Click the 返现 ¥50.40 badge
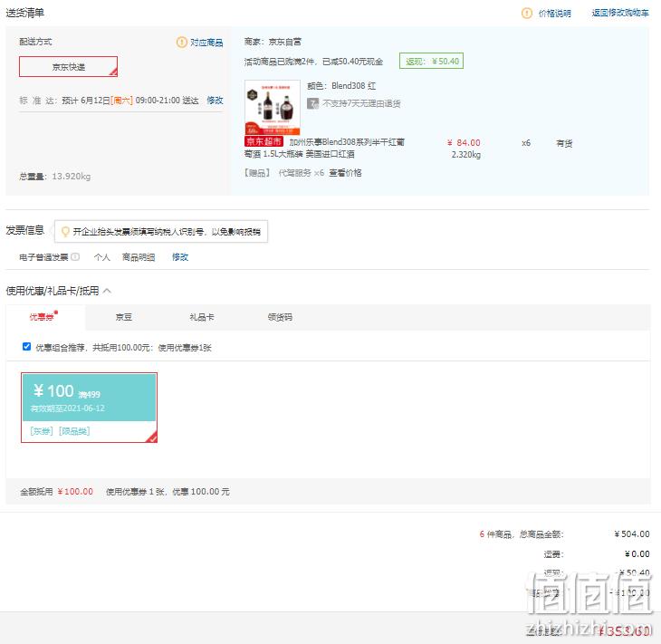 [x=431, y=62]
